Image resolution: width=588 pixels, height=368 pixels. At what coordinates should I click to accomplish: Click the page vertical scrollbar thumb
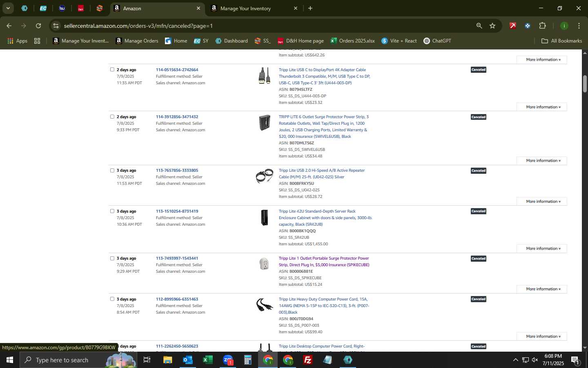click(585, 84)
